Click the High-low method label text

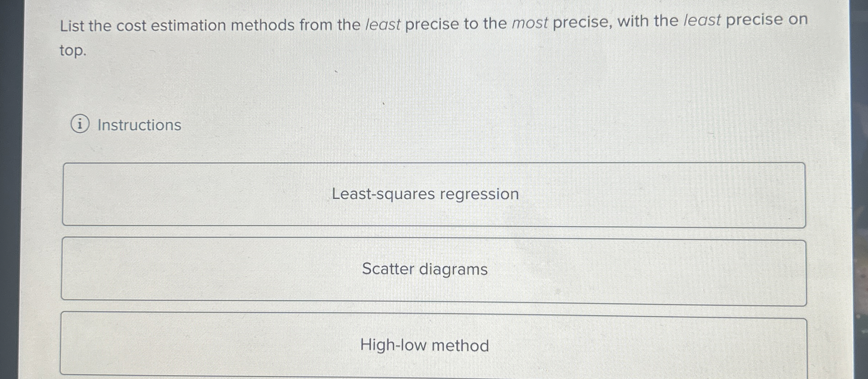(425, 346)
